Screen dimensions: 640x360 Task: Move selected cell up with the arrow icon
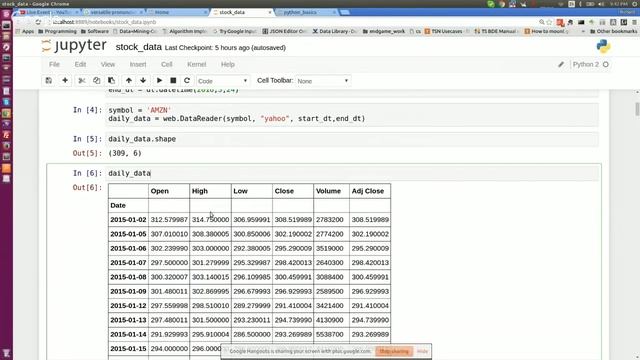point(129,80)
